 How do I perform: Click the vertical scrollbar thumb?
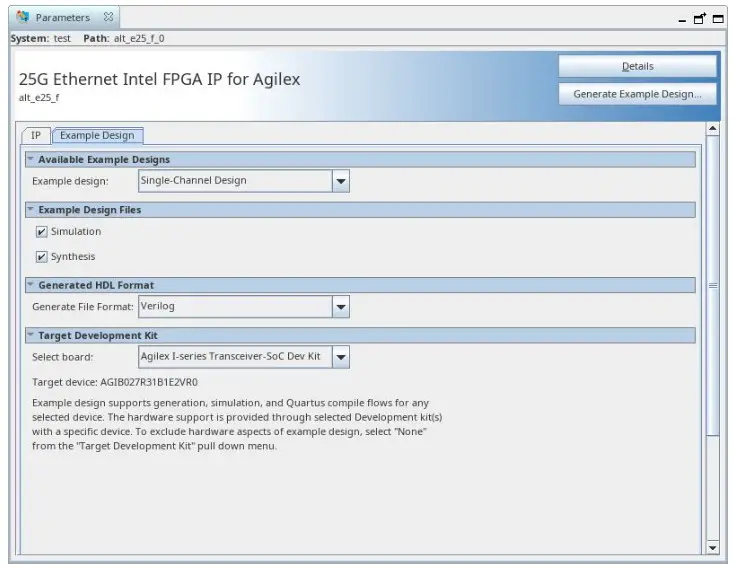coord(712,285)
